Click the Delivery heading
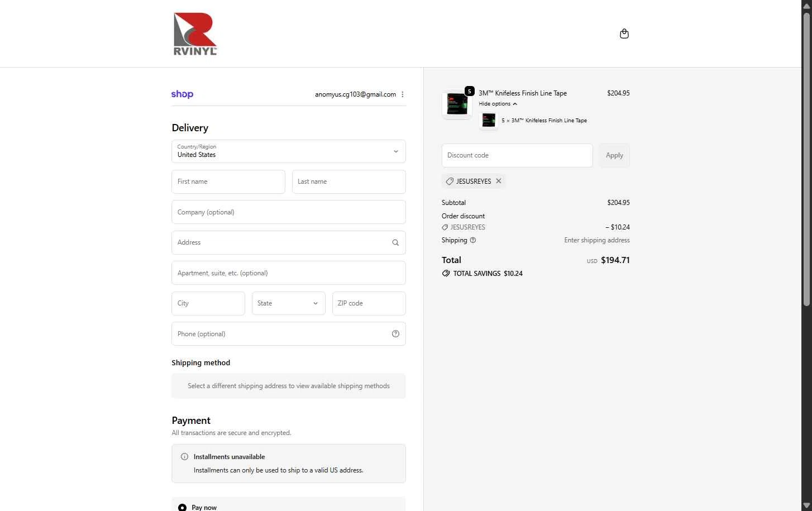This screenshot has height=511, width=812. point(190,128)
